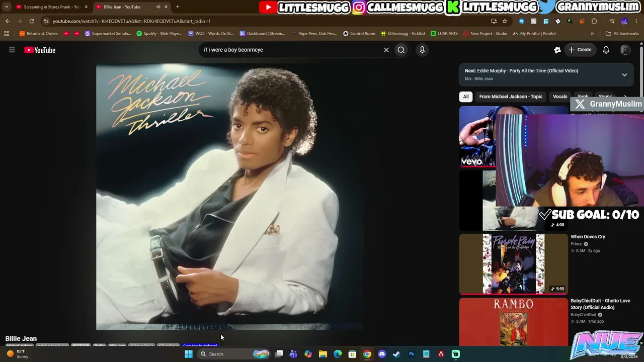Open the weather widget showing 85°F
This screenshot has width=644, height=362.
coord(17,354)
